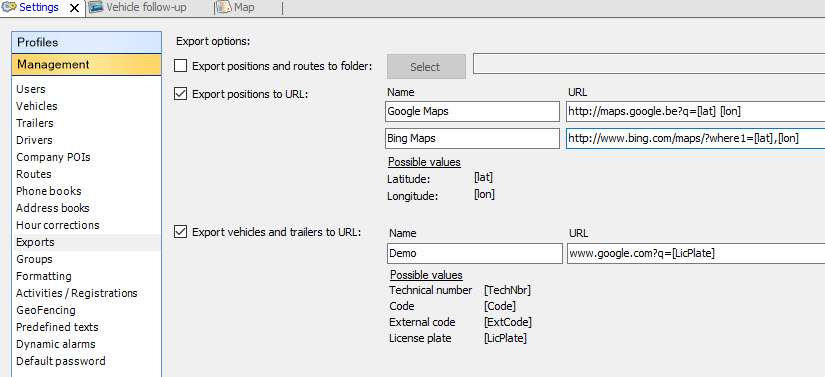The height and width of the screenshot is (377, 825).
Task: Switch to the Vehicle follow-up tab
Action: click(146, 8)
